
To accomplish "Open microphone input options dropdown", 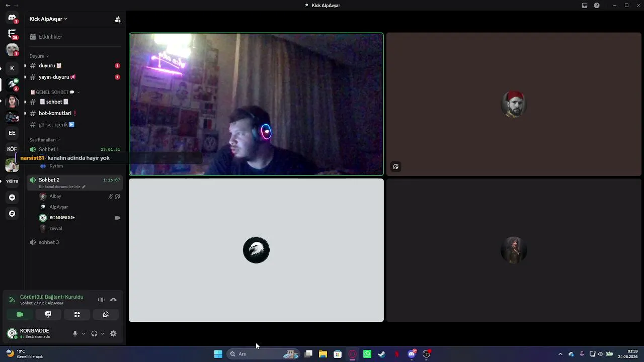I will (x=84, y=334).
